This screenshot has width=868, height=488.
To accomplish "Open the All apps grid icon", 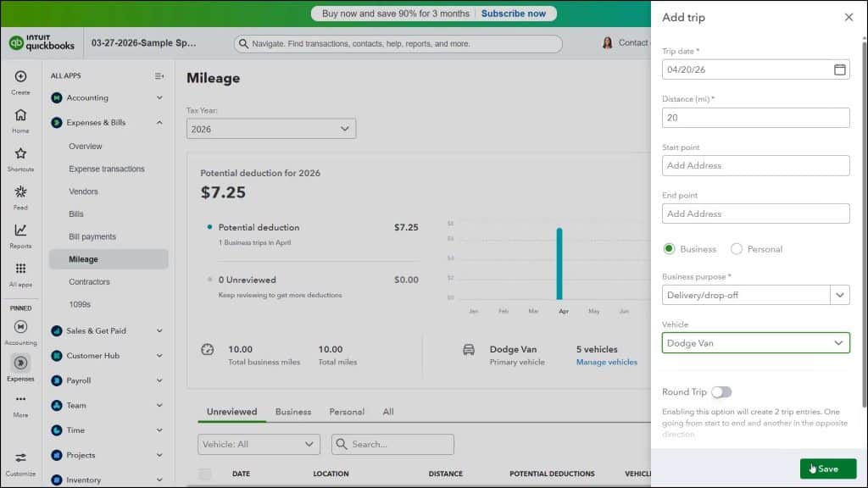I will click(x=20, y=269).
